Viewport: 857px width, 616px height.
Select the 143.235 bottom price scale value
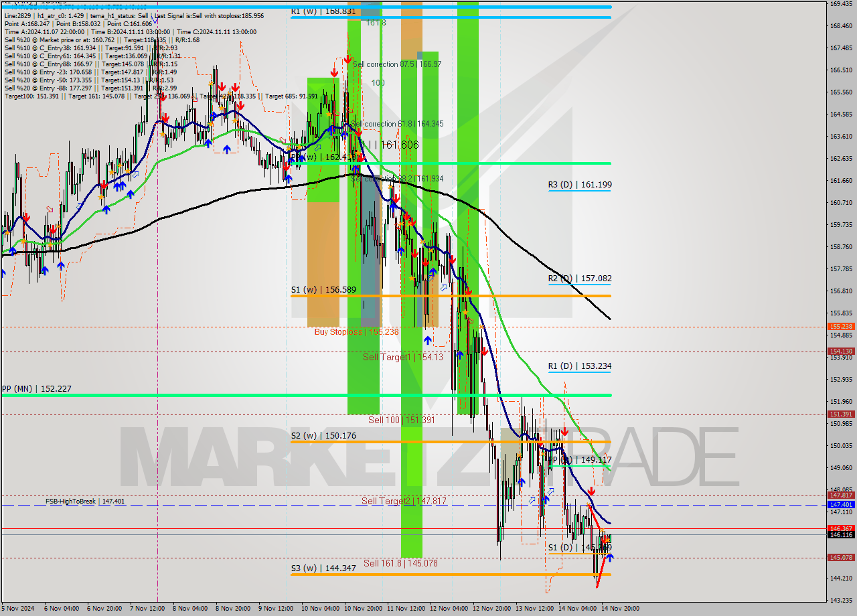pyautogui.click(x=841, y=600)
